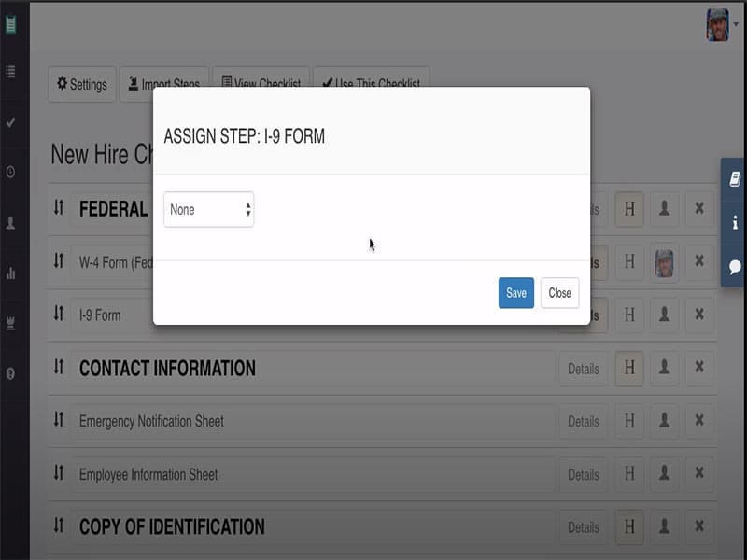Delete the I-9 Form row
The height and width of the screenshot is (560, 747).
699,315
